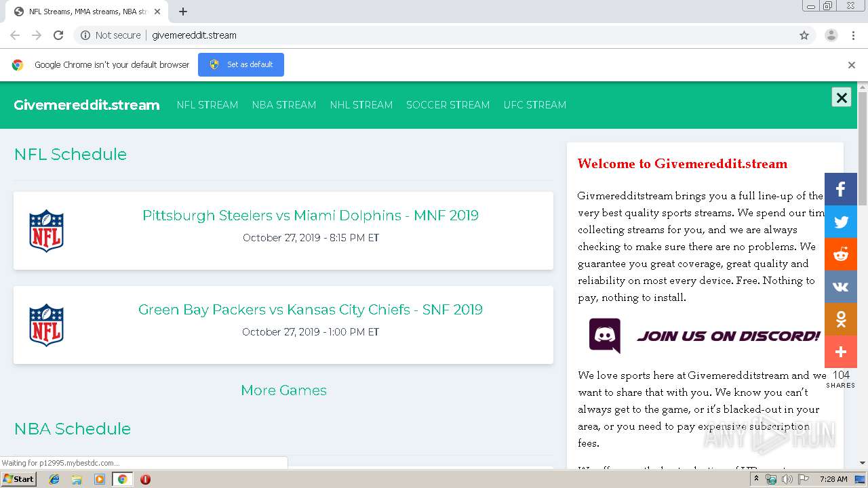The height and width of the screenshot is (488, 868).
Task: Share page on VK
Action: tap(841, 287)
